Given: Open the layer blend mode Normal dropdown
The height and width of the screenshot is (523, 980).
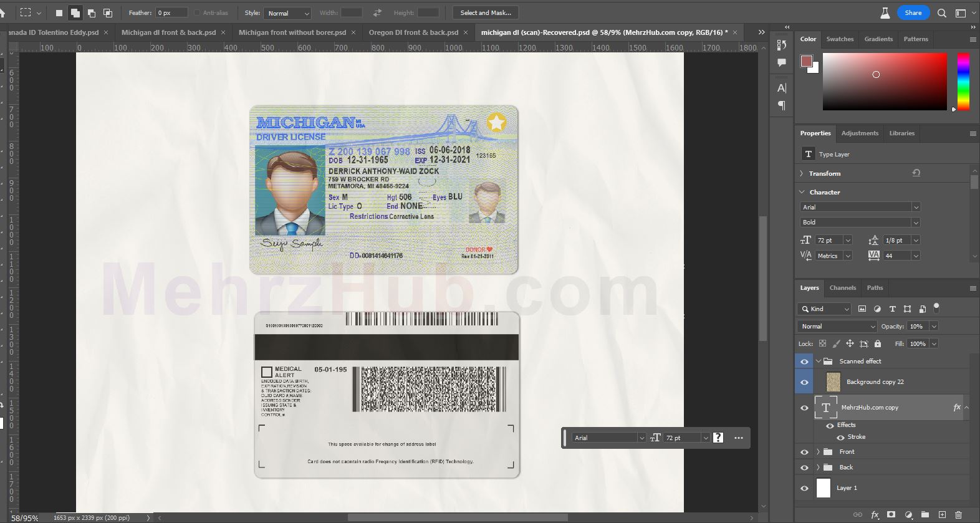Looking at the screenshot, I should pyautogui.click(x=837, y=326).
